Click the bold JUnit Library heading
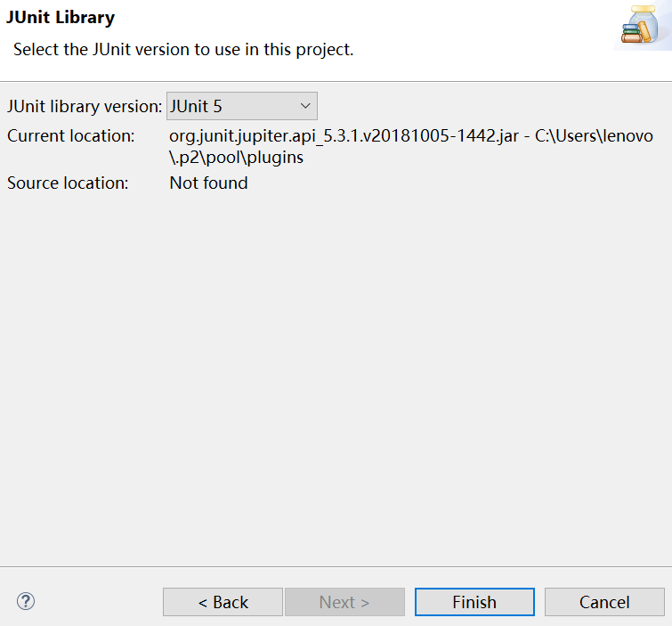This screenshot has width=672, height=626. [x=61, y=17]
